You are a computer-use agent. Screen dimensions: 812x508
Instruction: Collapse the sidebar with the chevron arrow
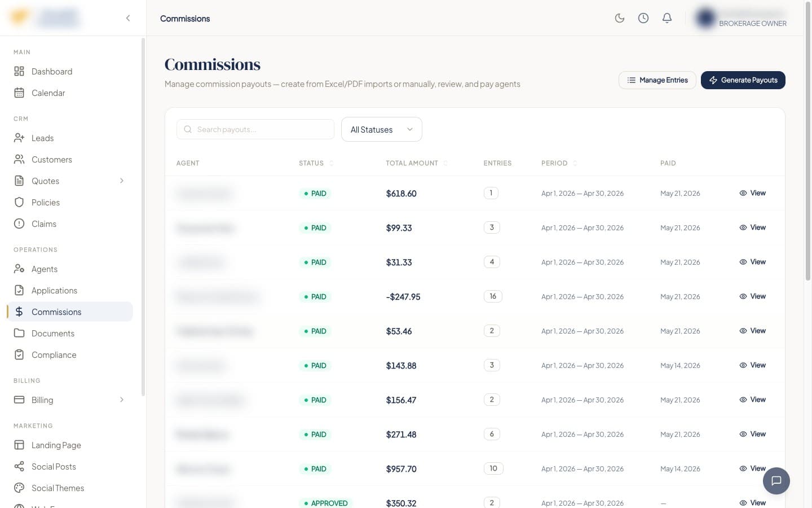[128, 18]
